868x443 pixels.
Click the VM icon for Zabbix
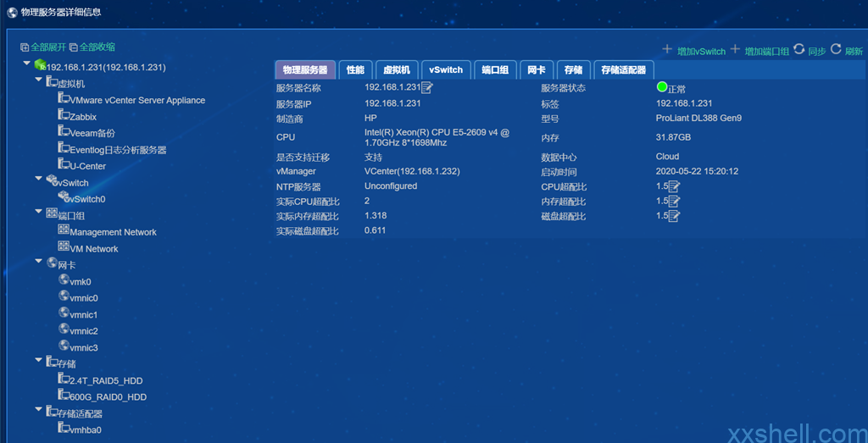coord(64,115)
